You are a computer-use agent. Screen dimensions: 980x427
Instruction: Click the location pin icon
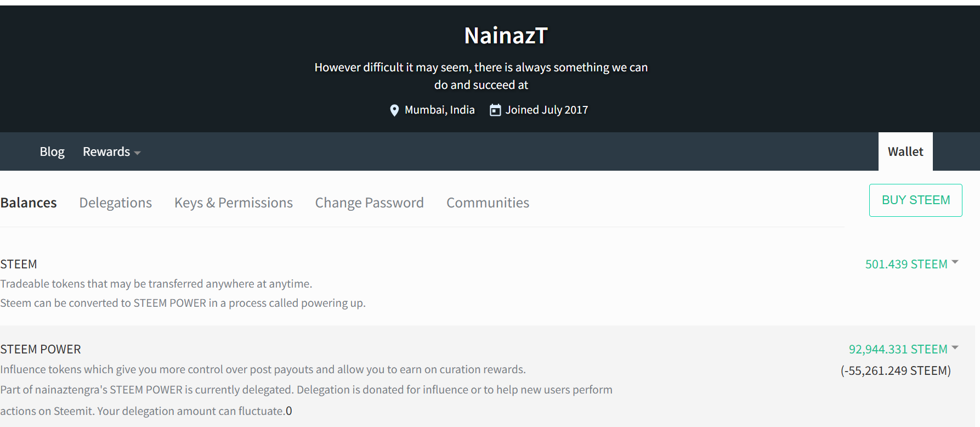[x=394, y=110]
